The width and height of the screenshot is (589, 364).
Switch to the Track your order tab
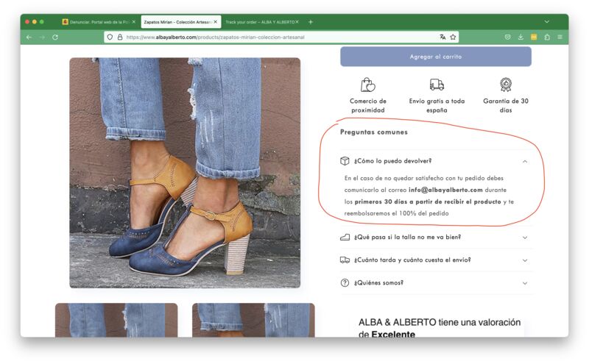pos(262,22)
